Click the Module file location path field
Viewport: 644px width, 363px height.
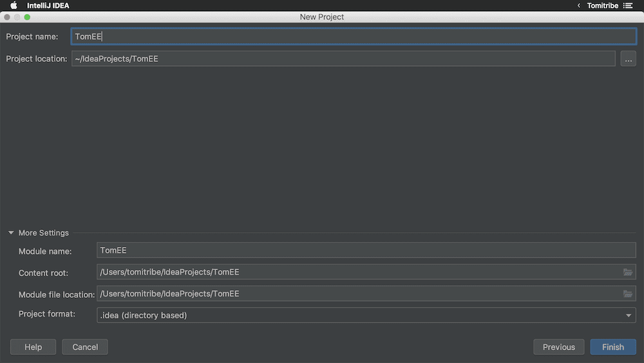(x=357, y=294)
